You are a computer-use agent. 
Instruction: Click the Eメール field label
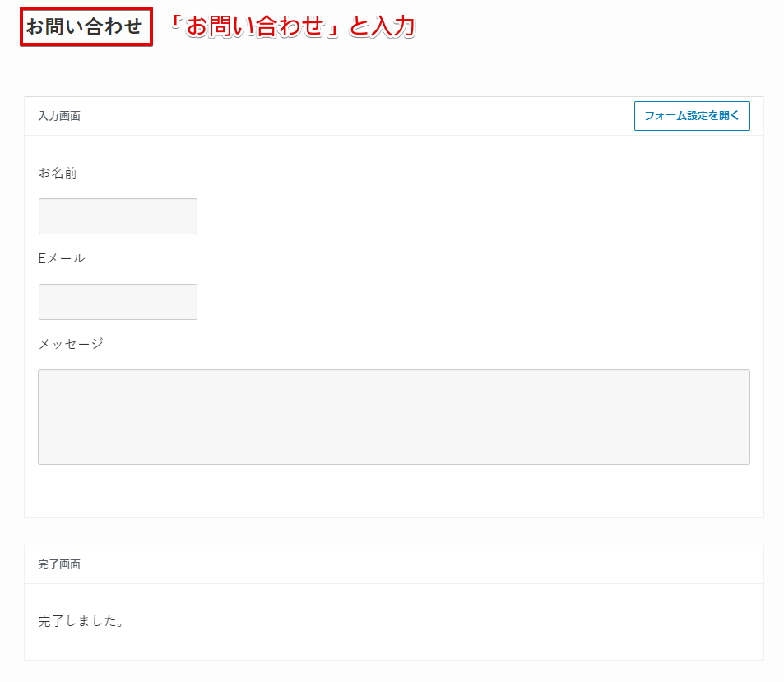click(62, 258)
